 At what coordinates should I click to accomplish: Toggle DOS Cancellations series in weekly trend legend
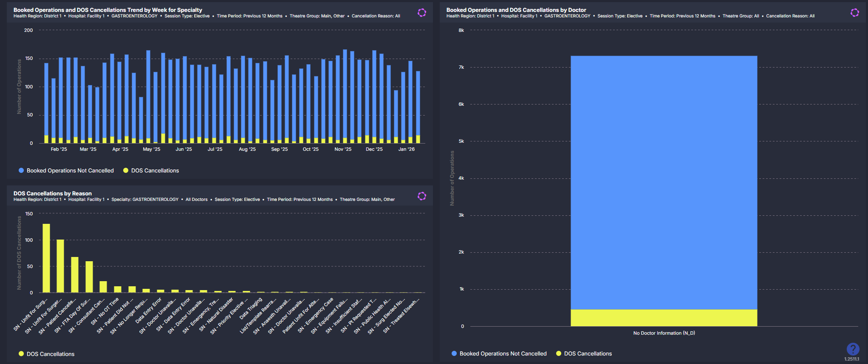click(x=155, y=171)
